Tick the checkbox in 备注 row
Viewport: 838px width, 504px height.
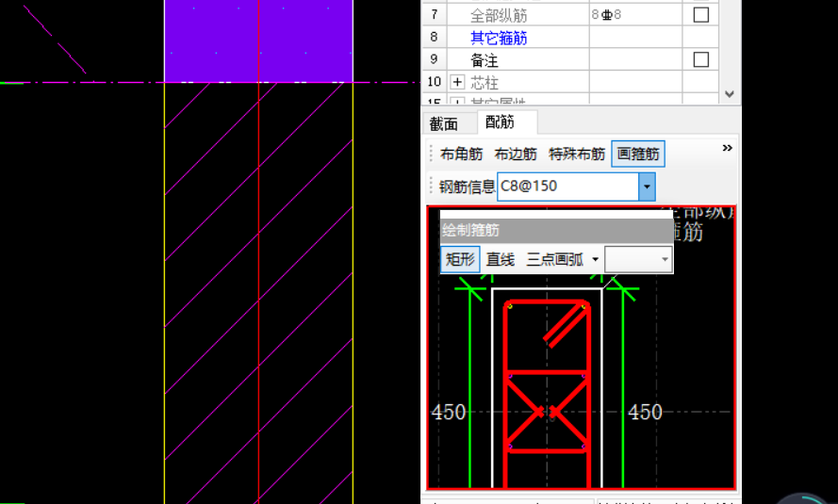pos(700,59)
